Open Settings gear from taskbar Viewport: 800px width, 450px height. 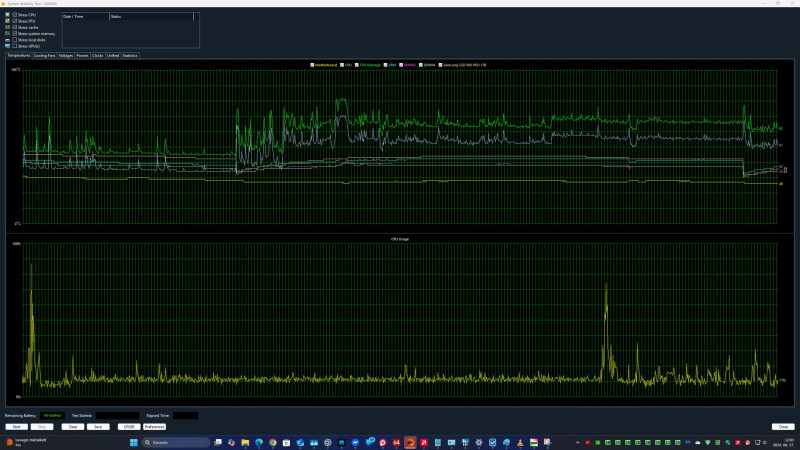[479, 442]
